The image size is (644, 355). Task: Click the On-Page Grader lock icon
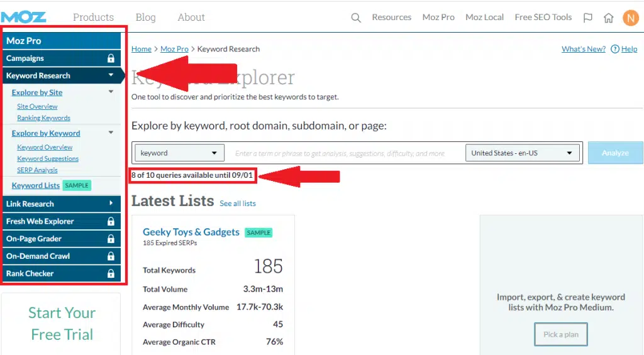pos(111,239)
